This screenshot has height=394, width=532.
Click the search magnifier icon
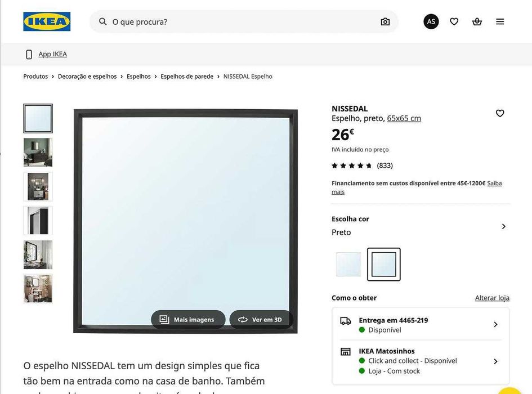102,22
